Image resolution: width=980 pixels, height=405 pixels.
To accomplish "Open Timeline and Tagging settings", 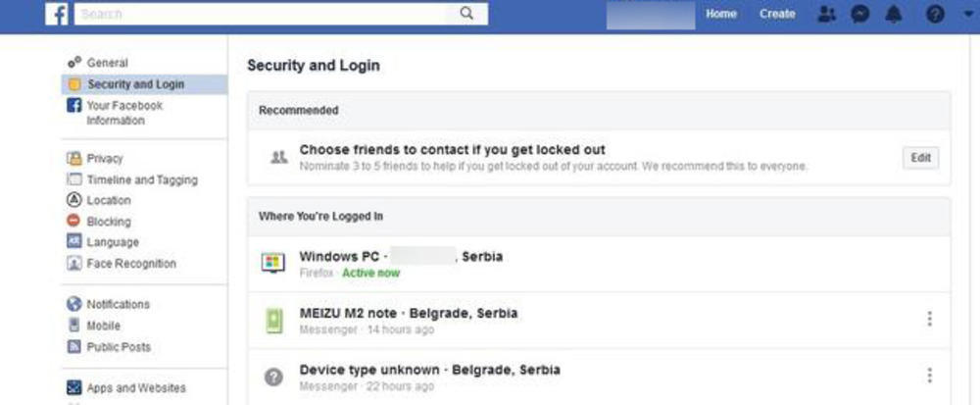I will (141, 179).
